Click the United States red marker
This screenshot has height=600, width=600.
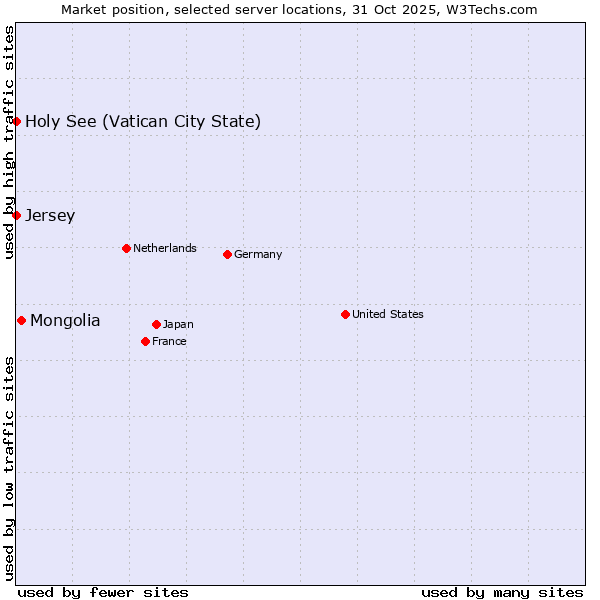coord(345,314)
